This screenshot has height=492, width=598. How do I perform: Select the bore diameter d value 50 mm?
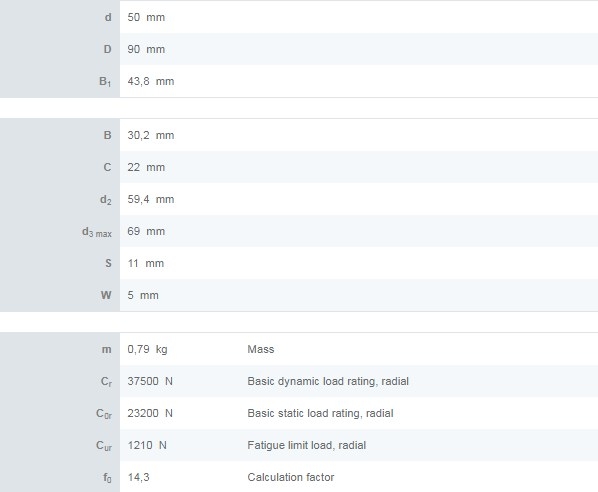pyautogui.click(x=146, y=17)
